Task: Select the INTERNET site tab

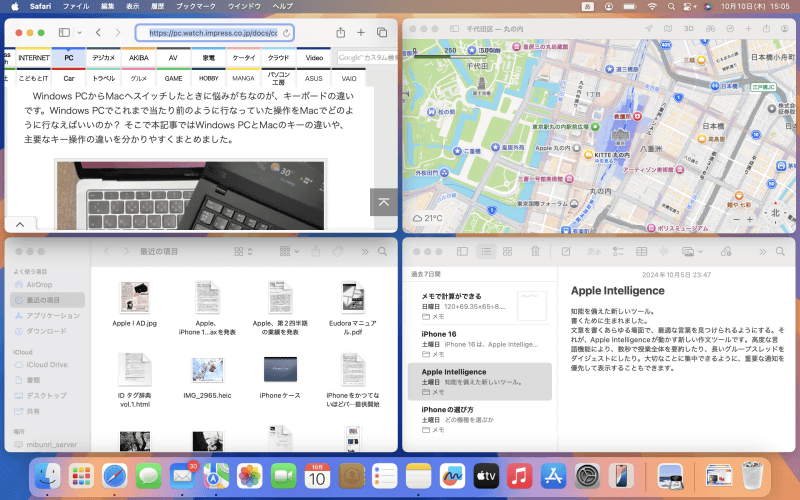Action: pyautogui.click(x=34, y=58)
